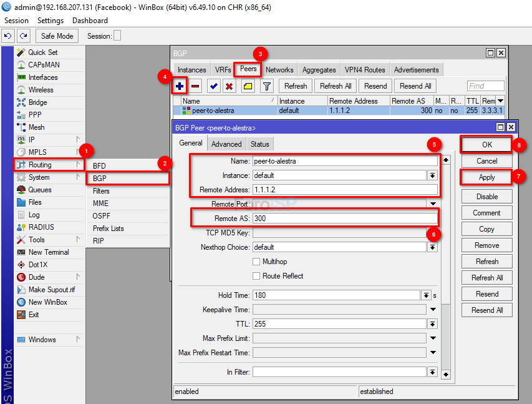Click the blue checkmark enable icon
This screenshot has width=532, height=404.
[x=214, y=86]
